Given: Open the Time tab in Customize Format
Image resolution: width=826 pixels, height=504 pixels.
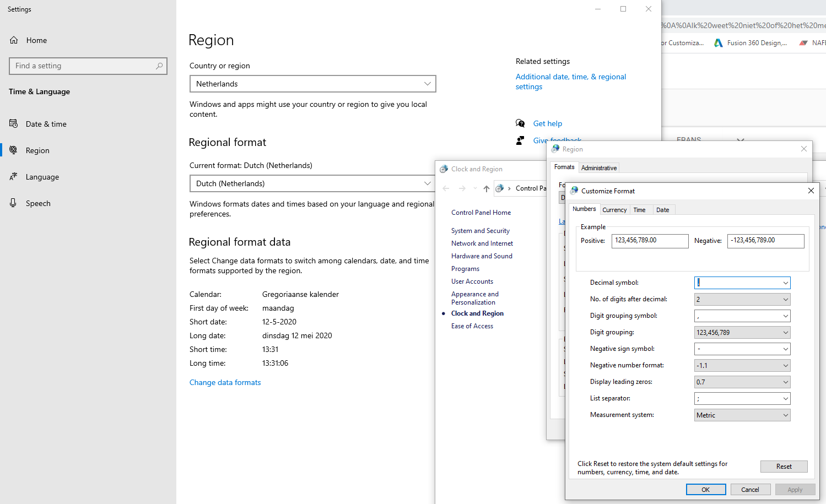Looking at the screenshot, I should pyautogui.click(x=639, y=210).
